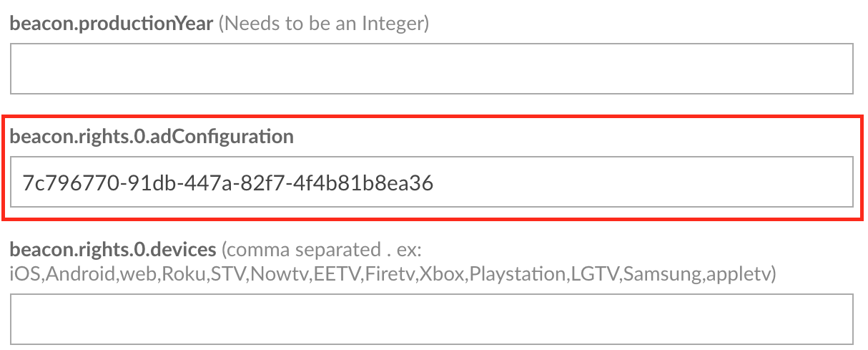Click the beacon.rights.0.devices label
The image size is (868, 350).
113,250
